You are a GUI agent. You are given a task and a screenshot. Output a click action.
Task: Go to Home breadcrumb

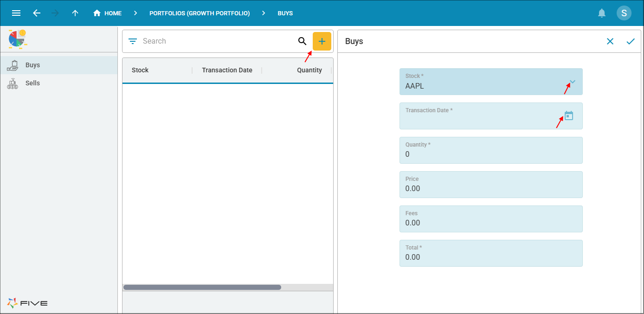108,13
